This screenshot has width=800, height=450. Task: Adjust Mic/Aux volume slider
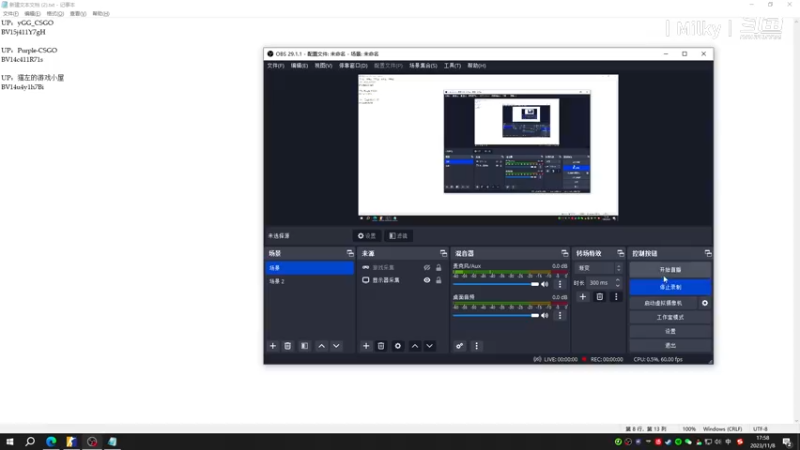point(495,284)
